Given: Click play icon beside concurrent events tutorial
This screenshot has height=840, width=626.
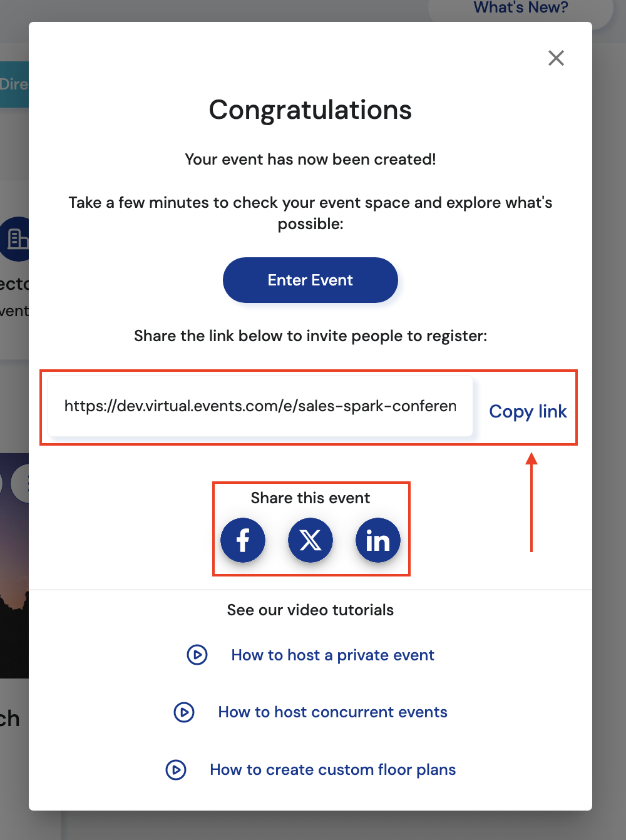Looking at the screenshot, I should (x=184, y=712).
